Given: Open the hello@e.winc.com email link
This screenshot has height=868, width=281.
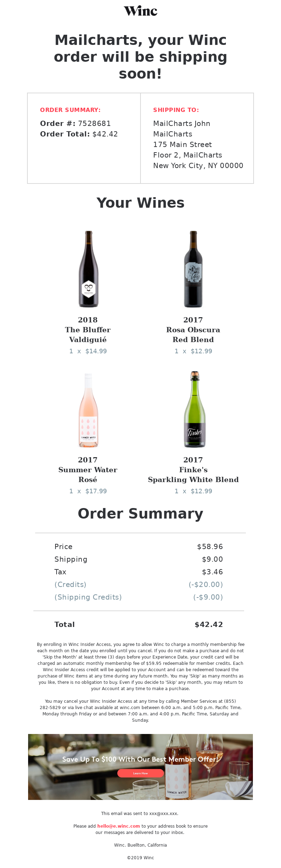Looking at the screenshot, I should [x=118, y=826].
